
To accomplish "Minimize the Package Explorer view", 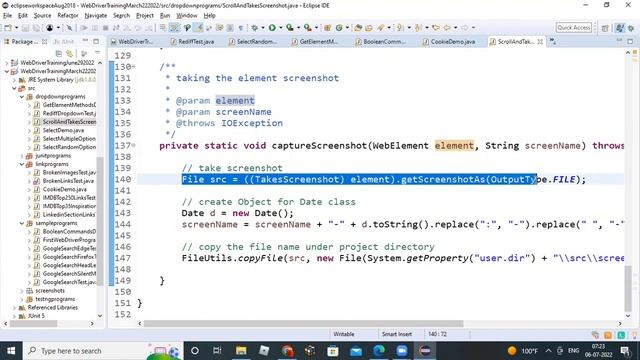I will tap(85, 41).
